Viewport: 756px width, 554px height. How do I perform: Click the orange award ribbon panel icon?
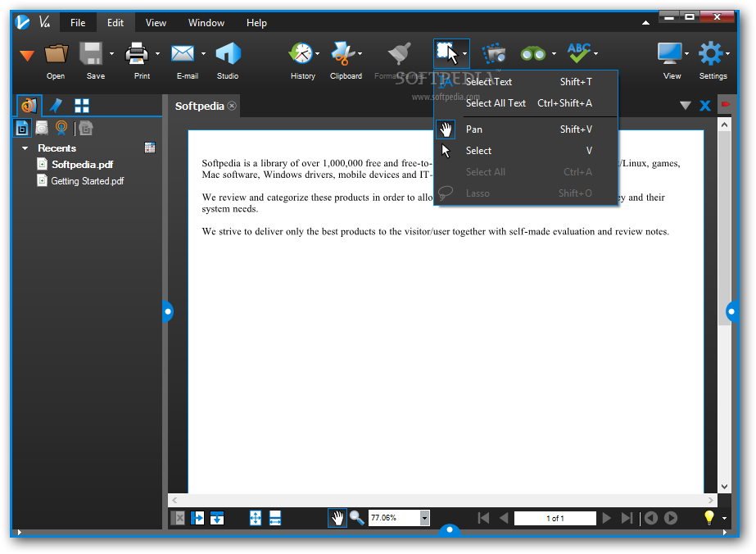(61, 128)
